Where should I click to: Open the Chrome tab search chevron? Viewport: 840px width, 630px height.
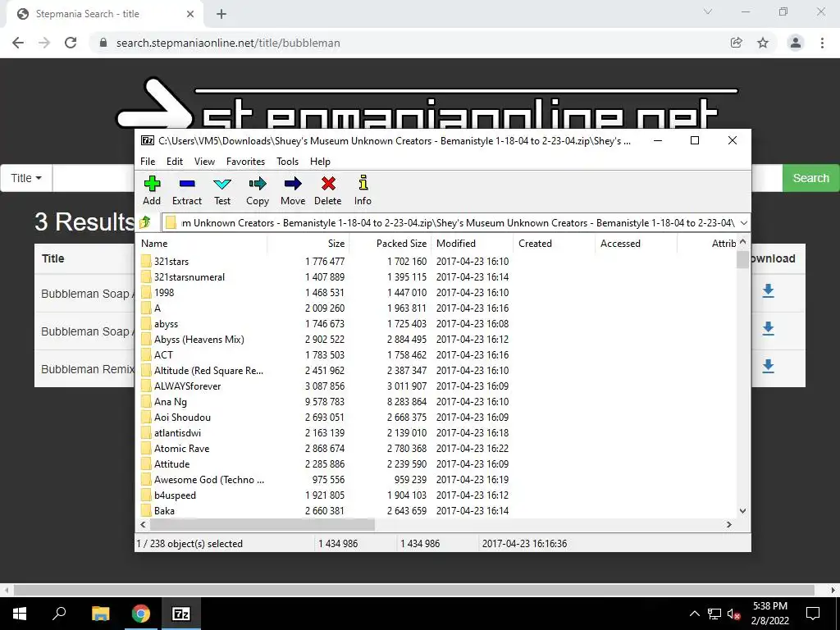pyautogui.click(x=708, y=11)
